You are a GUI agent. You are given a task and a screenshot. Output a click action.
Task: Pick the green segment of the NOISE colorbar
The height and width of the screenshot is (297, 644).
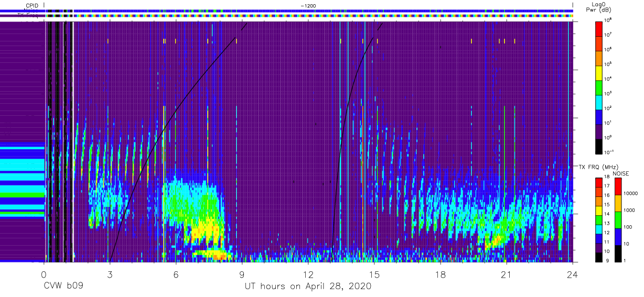click(x=618, y=220)
